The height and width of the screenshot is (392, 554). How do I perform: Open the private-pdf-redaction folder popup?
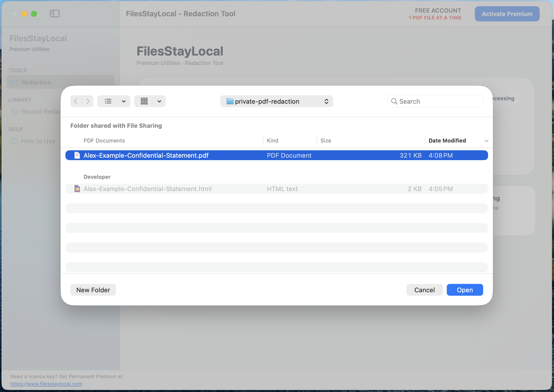(x=277, y=101)
